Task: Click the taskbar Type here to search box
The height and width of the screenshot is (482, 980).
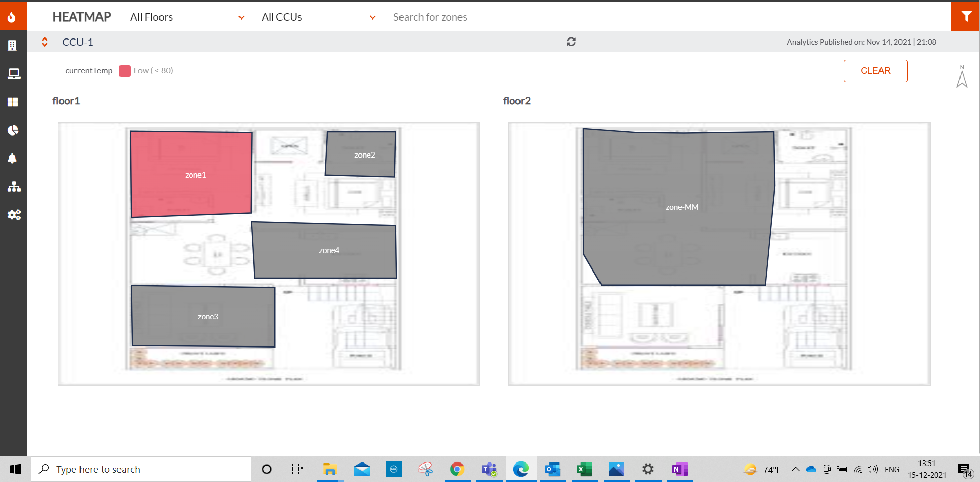Action: tap(141, 469)
